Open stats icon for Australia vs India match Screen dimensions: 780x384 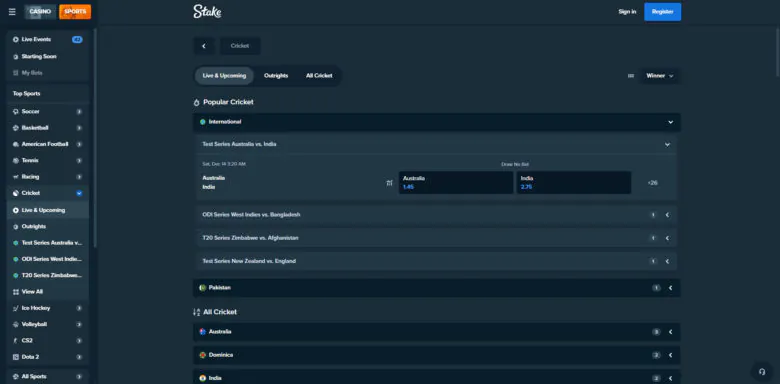389,183
